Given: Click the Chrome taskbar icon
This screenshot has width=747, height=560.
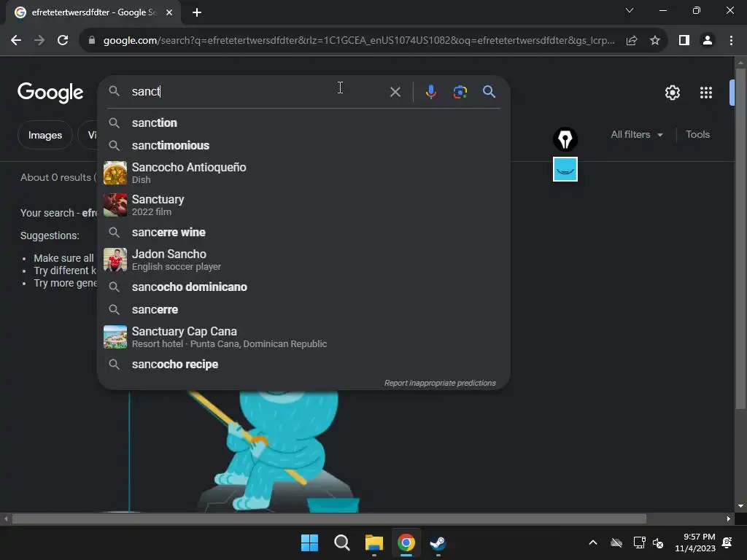Looking at the screenshot, I should 406,542.
